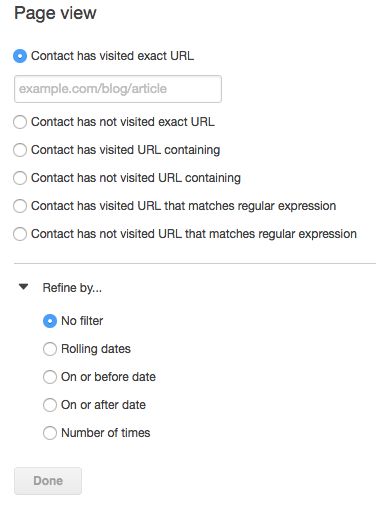
Task: Click 'Contact has visited URL containing' label text
Action: [126, 150]
